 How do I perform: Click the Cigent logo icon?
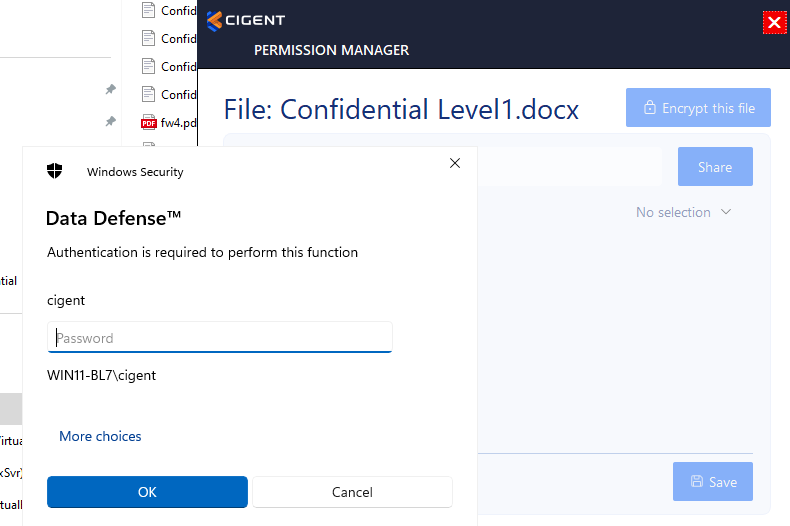(214, 21)
